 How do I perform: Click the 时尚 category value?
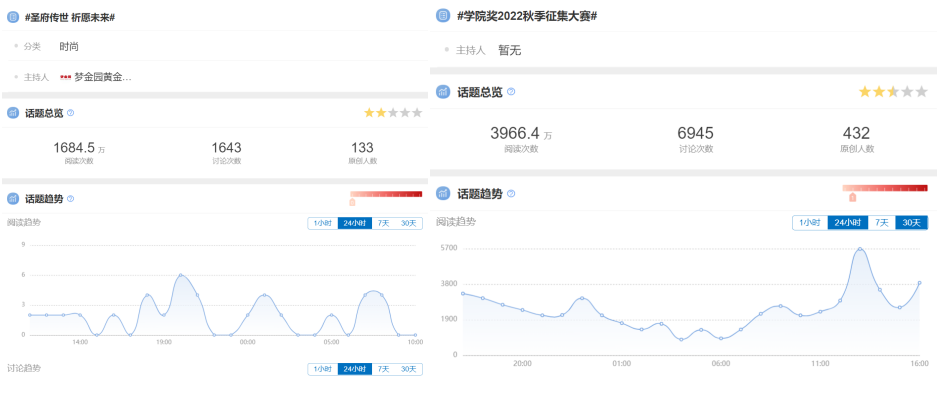coord(69,47)
